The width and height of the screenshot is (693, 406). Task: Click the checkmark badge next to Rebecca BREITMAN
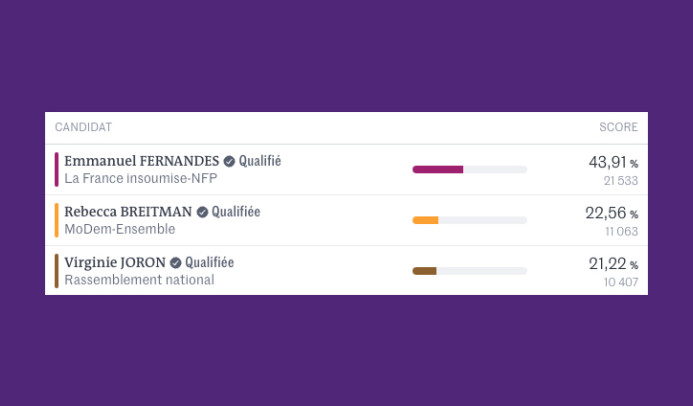point(202,212)
